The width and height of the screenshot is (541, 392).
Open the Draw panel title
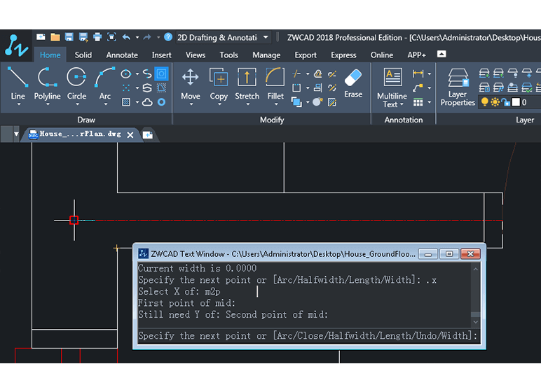(x=86, y=120)
